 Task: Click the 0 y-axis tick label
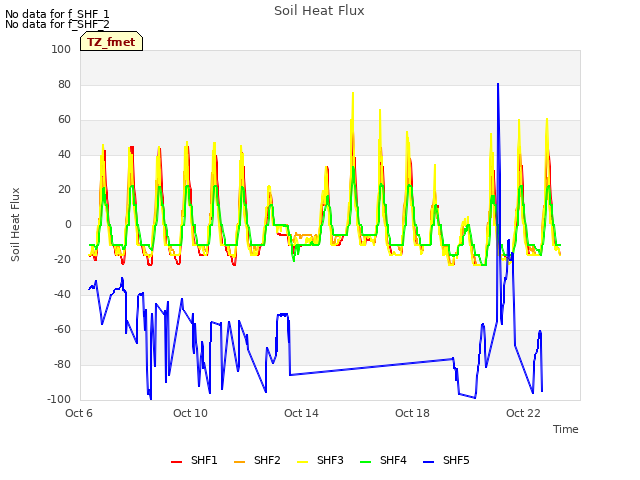tap(68, 224)
